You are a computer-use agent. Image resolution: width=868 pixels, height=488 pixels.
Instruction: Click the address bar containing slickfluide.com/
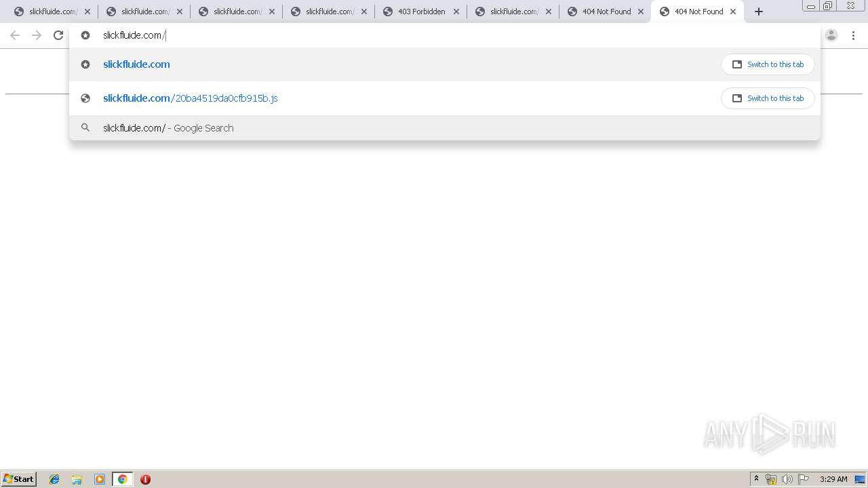pyautogui.click(x=444, y=35)
